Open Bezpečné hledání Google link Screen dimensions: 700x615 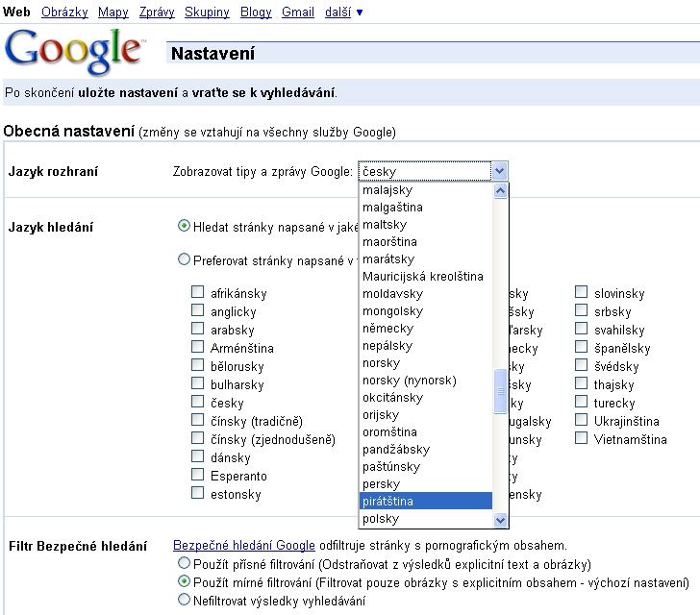coord(244,545)
